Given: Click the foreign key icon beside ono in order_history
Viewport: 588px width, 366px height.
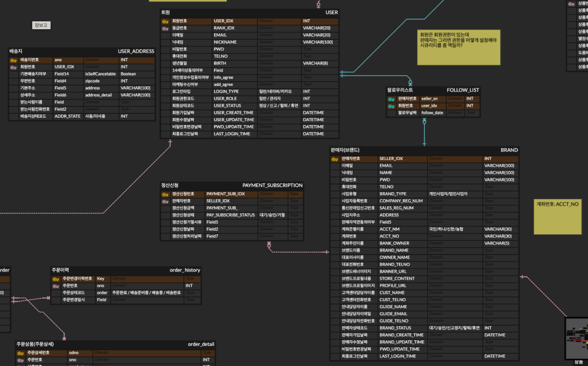Looking at the screenshot, I should pos(56,286).
